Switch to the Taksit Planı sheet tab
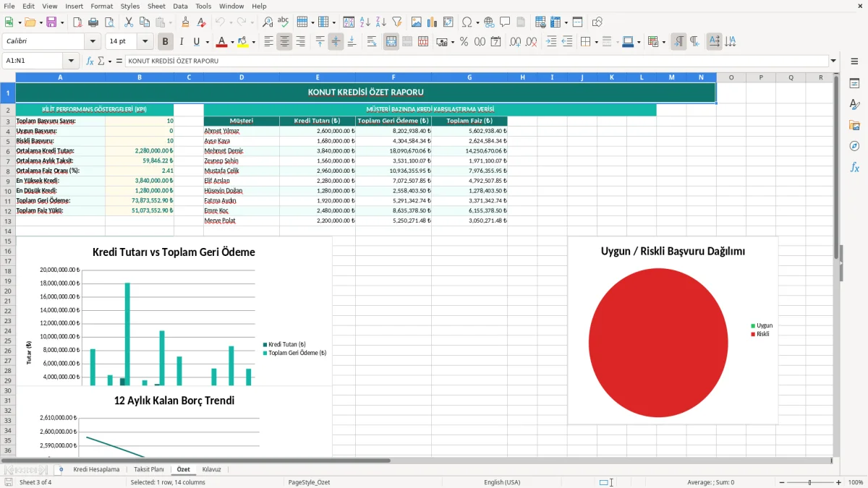Viewport: 868px width, 488px height. click(x=149, y=469)
